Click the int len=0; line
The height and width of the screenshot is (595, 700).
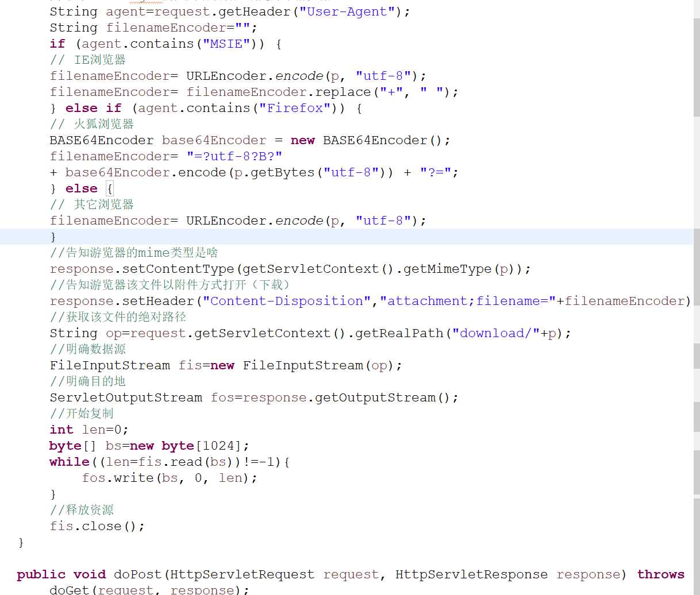pyautogui.click(x=89, y=430)
